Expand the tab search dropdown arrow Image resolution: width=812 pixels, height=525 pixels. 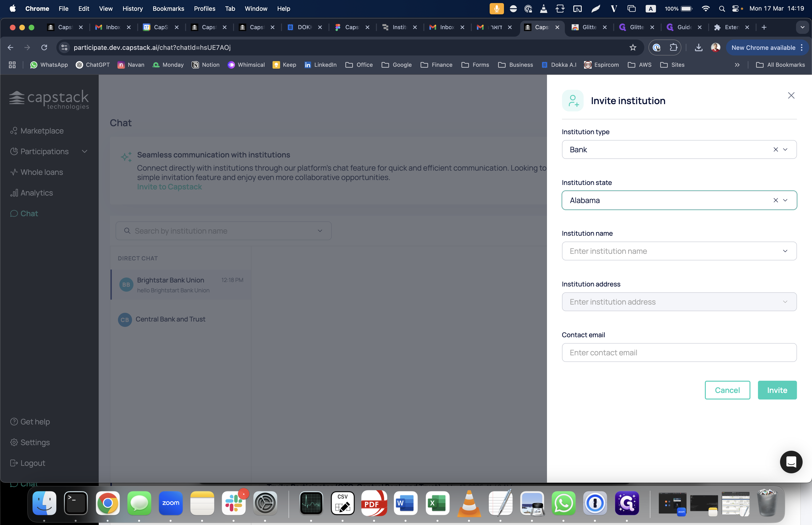pos(802,27)
